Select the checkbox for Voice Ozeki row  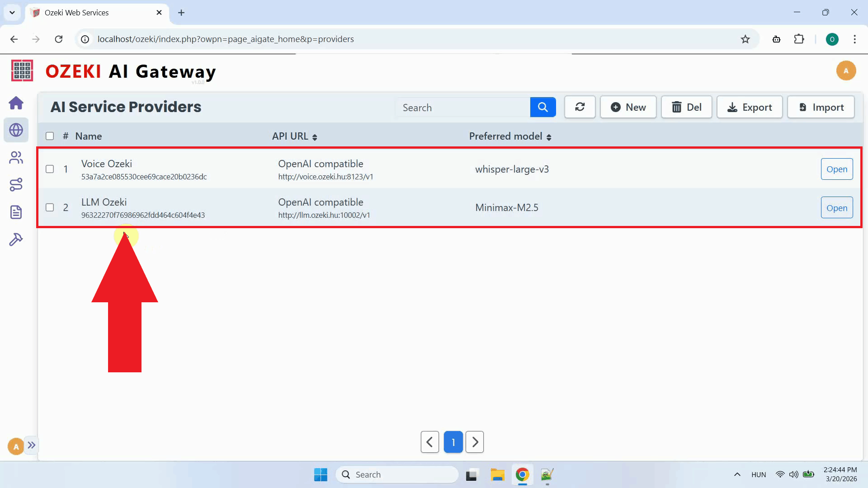coord(49,169)
